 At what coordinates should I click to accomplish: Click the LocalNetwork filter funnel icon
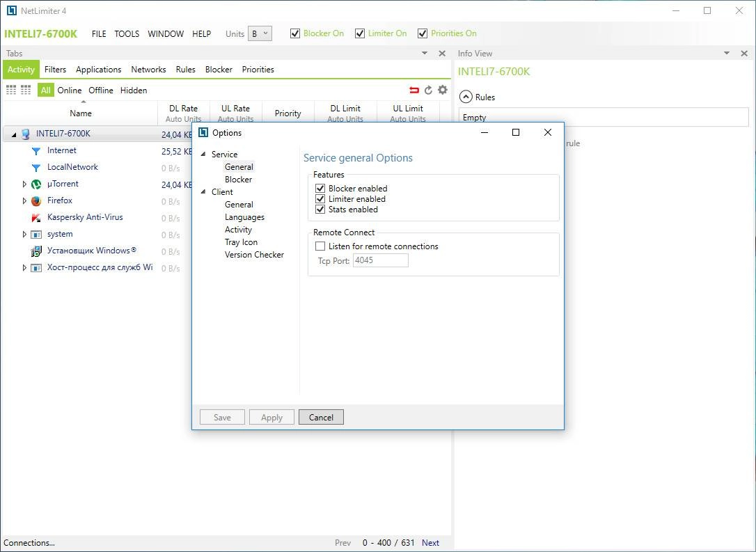(36, 168)
